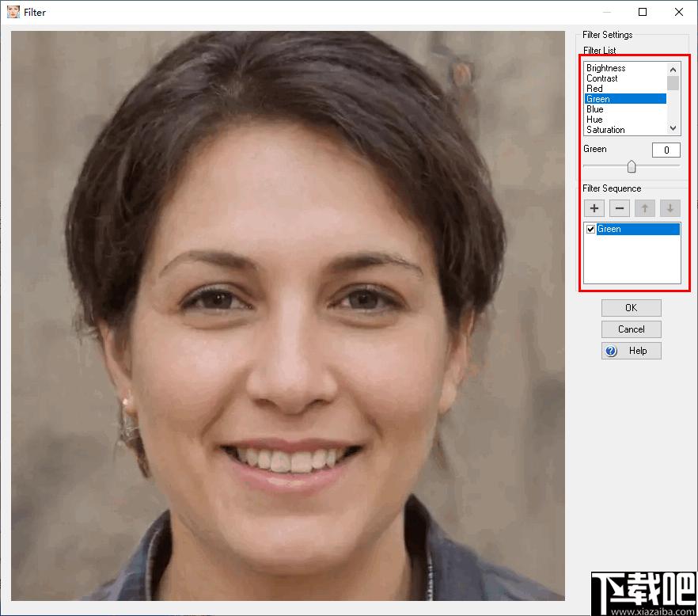Maximize the Filter window
Viewport: 698px width, 616px height.
point(643,12)
